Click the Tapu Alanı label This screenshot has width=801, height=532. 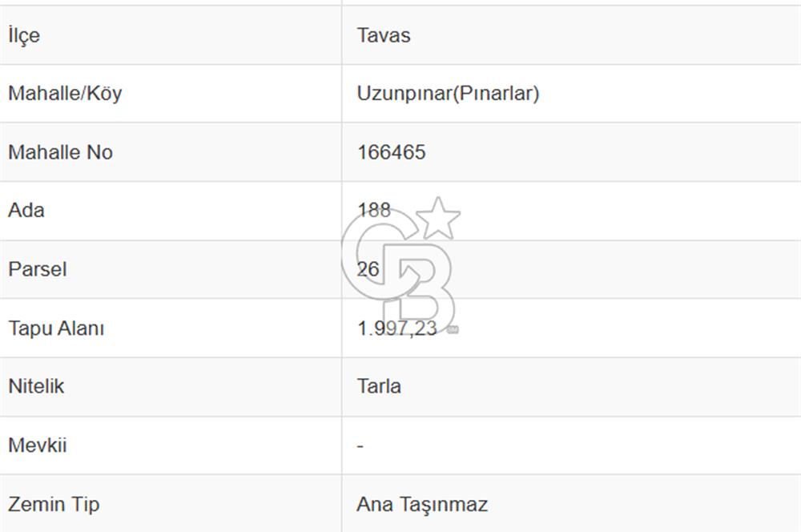[x=56, y=328]
